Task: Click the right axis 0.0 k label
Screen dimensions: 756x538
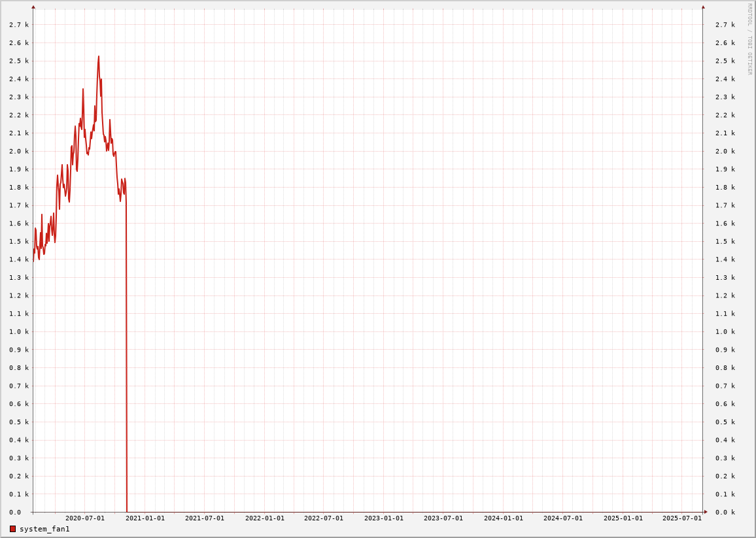Action: (x=725, y=513)
